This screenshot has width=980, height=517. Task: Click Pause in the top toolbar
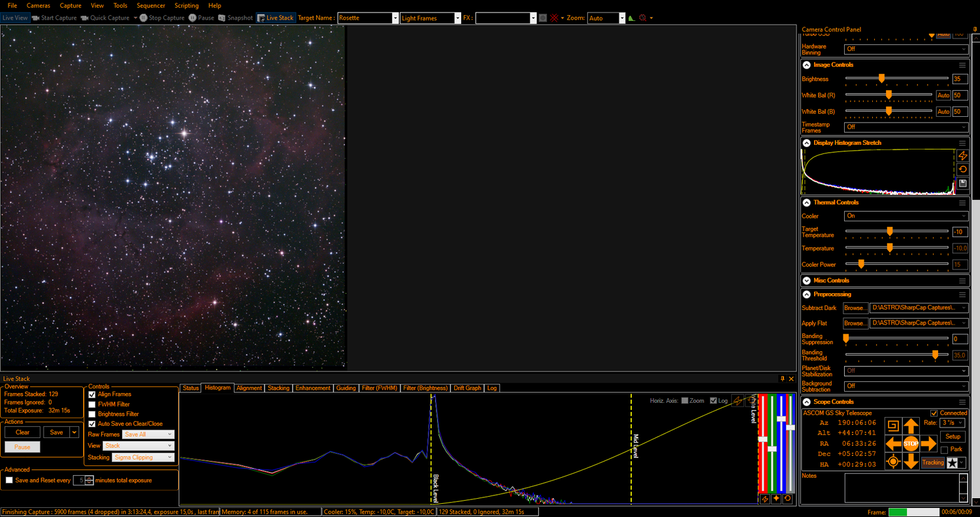(x=201, y=18)
